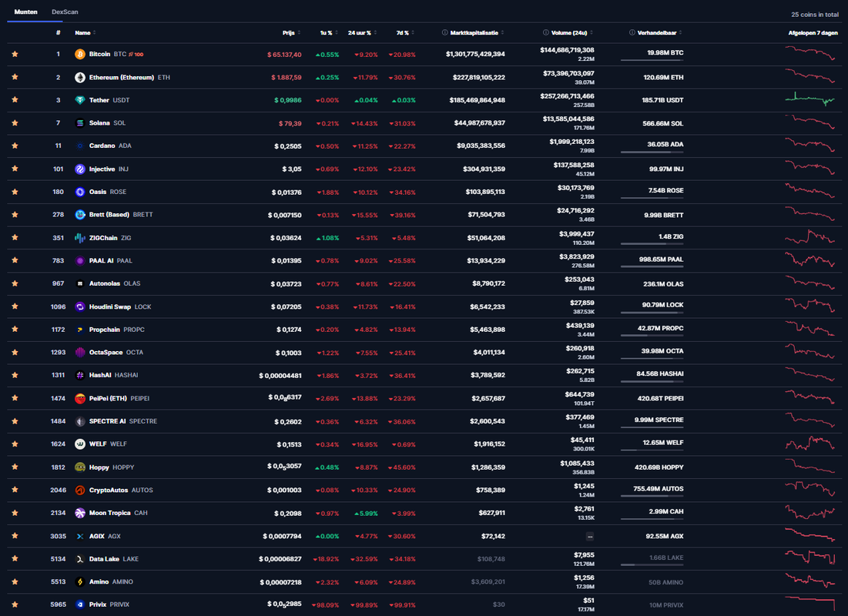Click the Data Lake circulating supply bar
The image size is (848, 616).
tap(652, 564)
